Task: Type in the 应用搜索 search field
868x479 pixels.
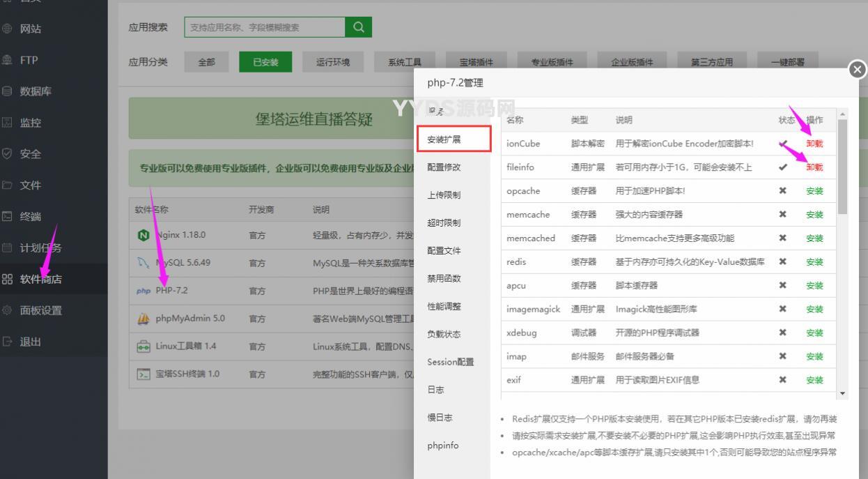Action: click(264, 27)
